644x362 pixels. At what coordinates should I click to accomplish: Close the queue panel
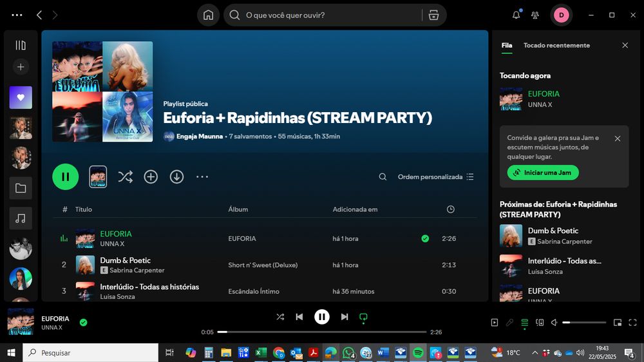click(625, 45)
